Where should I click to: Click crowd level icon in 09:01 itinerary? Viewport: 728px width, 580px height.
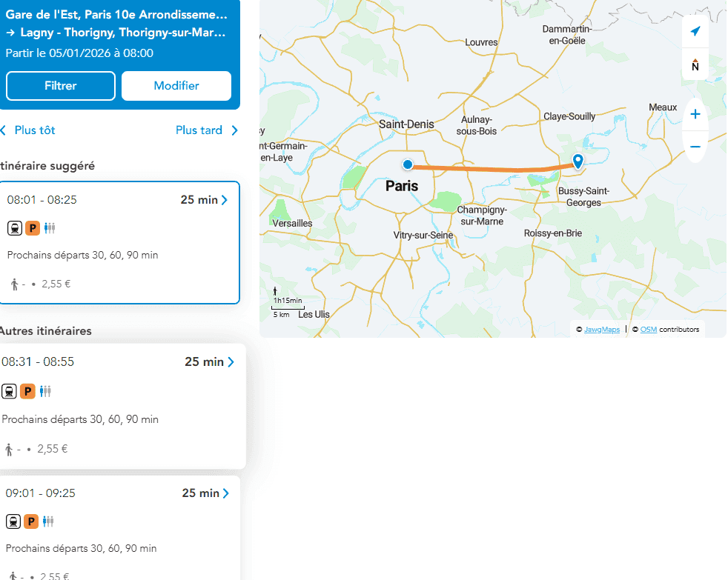(x=48, y=521)
